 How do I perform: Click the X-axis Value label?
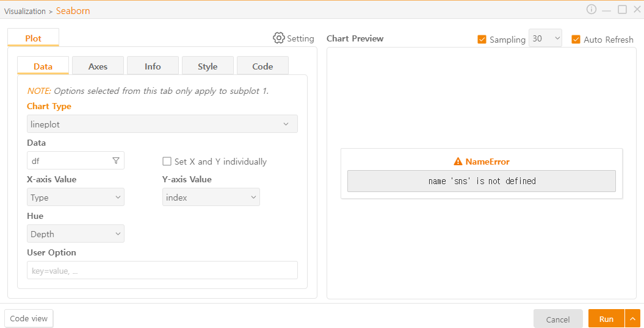(x=51, y=180)
